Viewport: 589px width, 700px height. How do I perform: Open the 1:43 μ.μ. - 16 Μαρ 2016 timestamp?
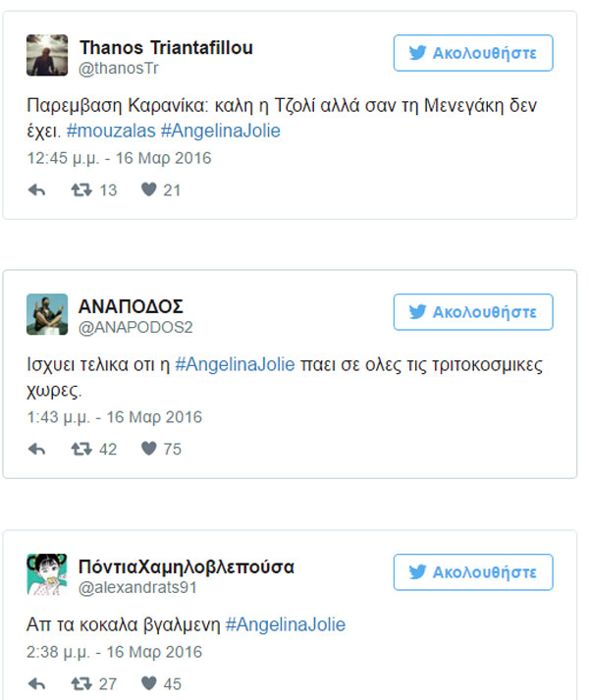pyautogui.click(x=114, y=417)
